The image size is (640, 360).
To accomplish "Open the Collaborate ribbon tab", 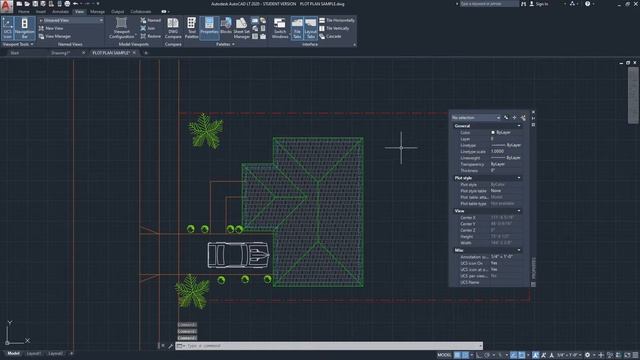I will tap(140, 12).
